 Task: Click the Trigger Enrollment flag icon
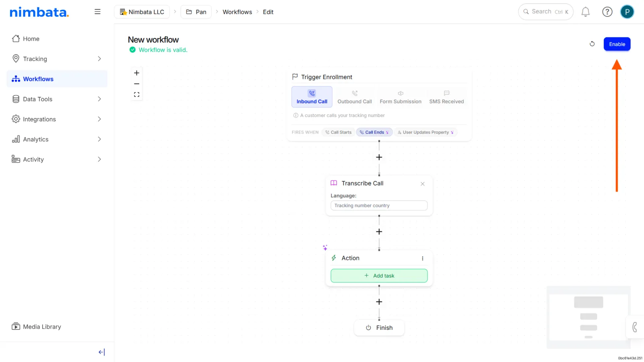(x=295, y=76)
